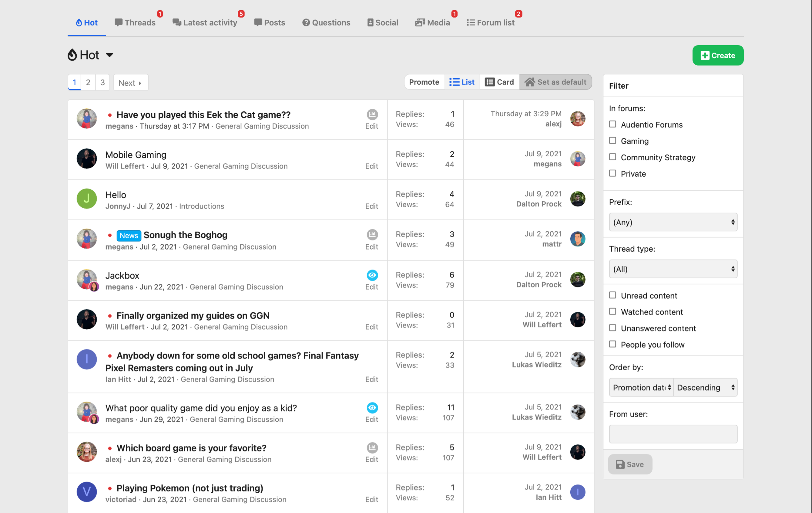Click the poll icon on Eek the Cat thread
This screenshot has width=812, height=513.
pyautogui.click(x=372, y=114)
